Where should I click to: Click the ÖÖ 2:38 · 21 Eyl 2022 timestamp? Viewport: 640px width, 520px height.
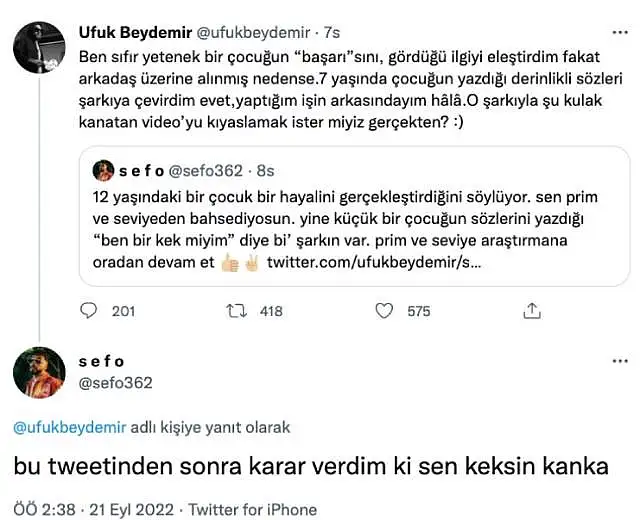tap(93, 509)
